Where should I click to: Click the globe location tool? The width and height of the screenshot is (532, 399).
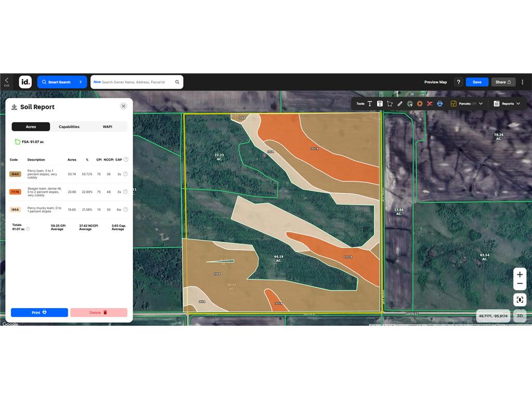(x=409, y=103)
